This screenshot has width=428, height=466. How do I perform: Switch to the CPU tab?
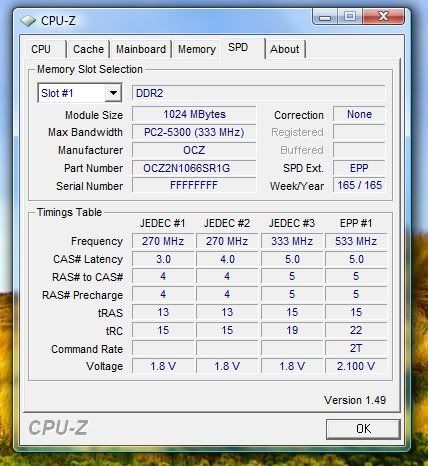click(x=41, y=49)
